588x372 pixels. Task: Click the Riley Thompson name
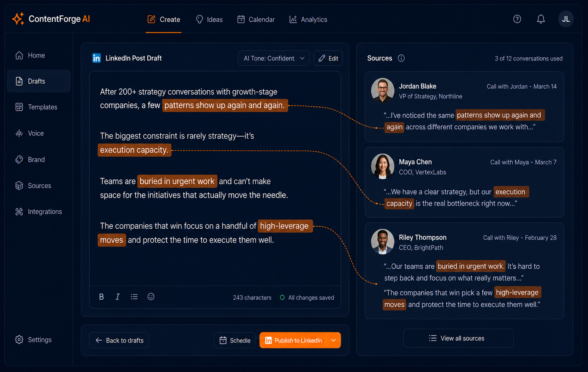tap(422, 237)
